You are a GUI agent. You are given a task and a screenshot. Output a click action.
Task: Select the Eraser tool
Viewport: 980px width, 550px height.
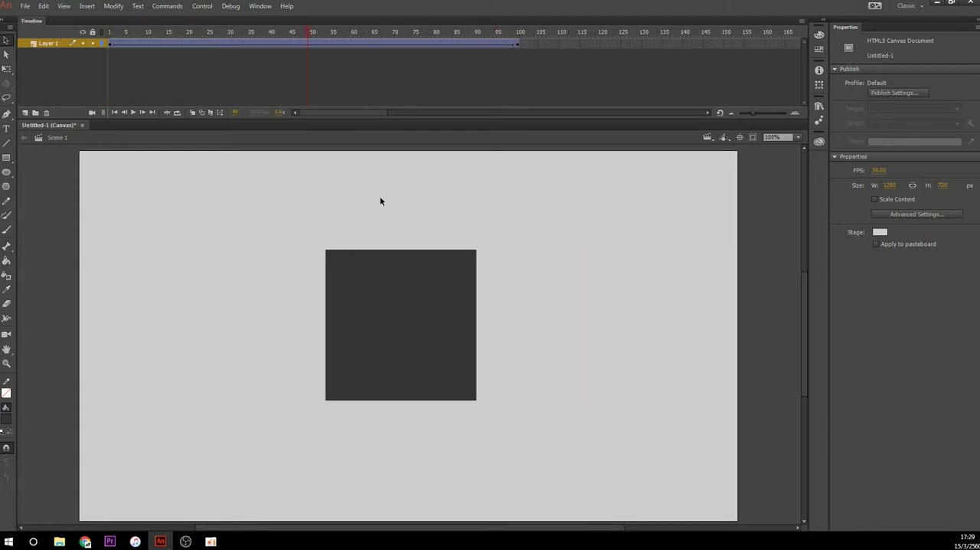[6, 304]
